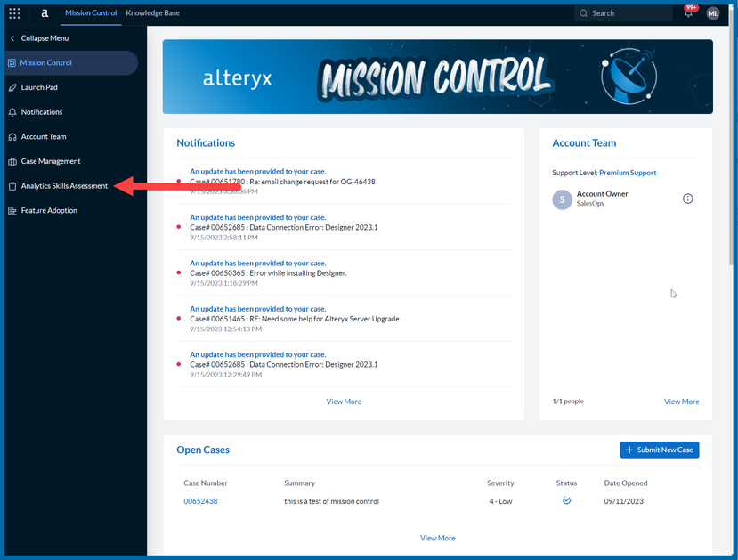
Task: Click the Submit New Case button
Action: 660,450
